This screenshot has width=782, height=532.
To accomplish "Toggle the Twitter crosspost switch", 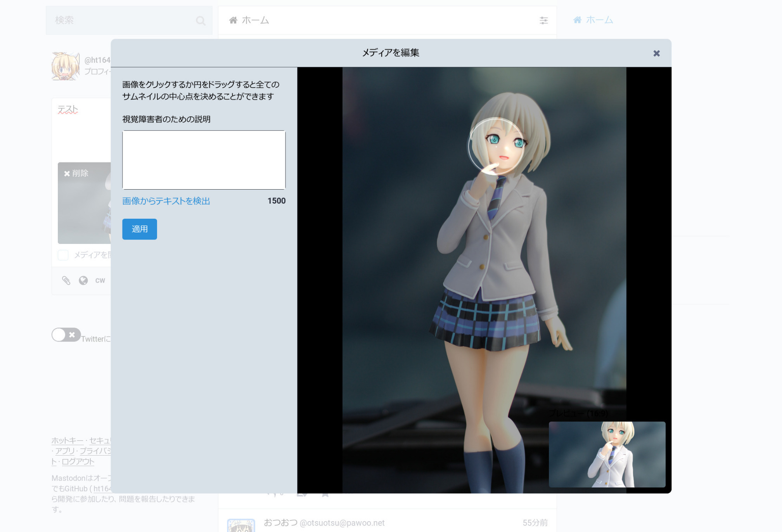I will (x=66, y=335).
